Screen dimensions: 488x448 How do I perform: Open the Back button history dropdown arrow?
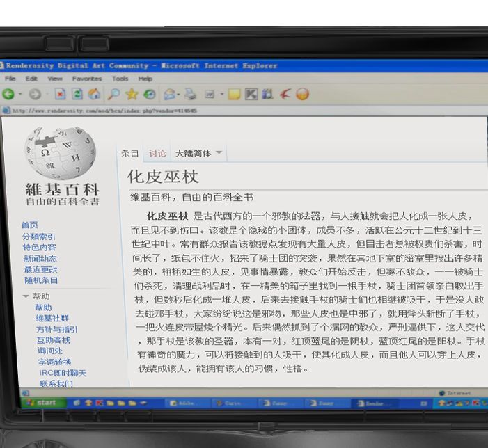[x=20, y=94]
